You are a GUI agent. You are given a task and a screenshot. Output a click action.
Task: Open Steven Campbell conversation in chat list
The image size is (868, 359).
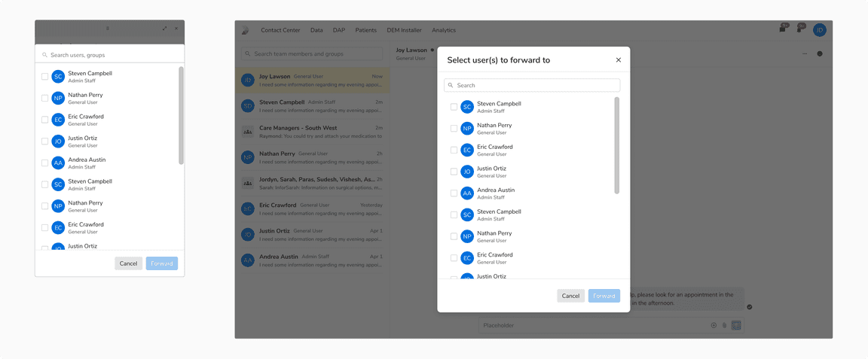click(312, 105)
